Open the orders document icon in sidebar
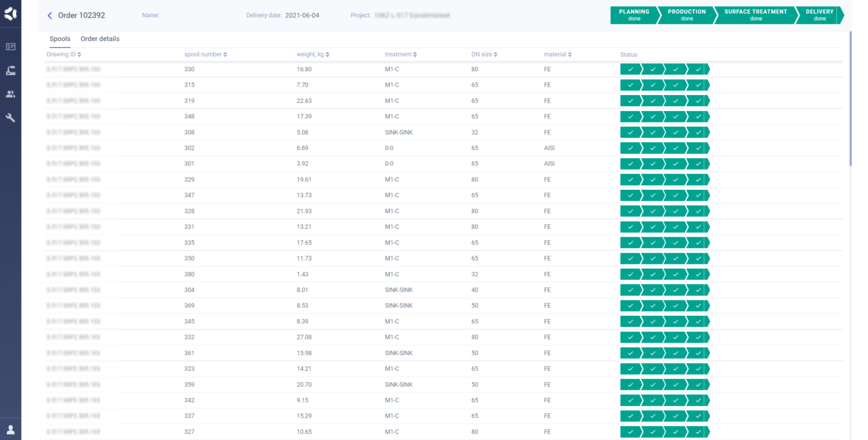 click(x=11, y=47)
